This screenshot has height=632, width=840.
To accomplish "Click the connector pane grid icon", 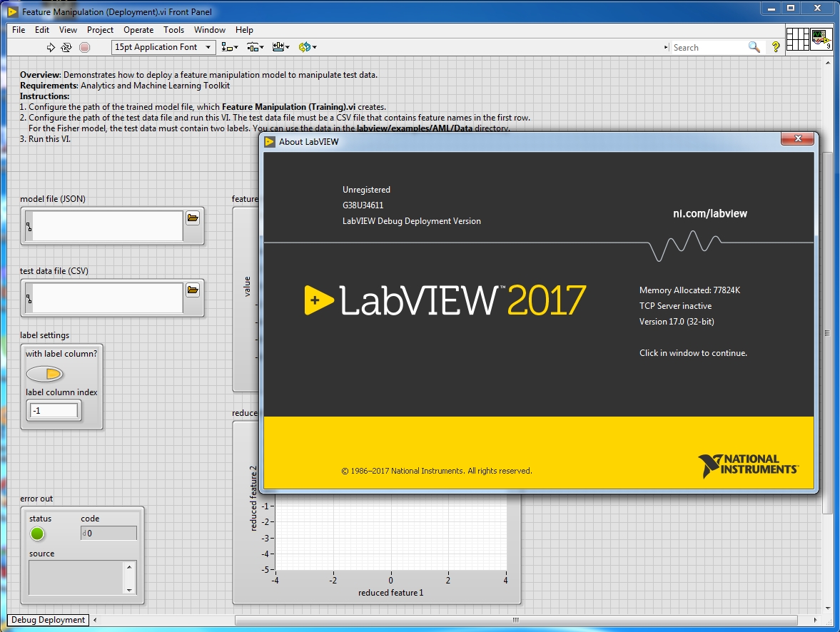I will click(x=797, y=39).
